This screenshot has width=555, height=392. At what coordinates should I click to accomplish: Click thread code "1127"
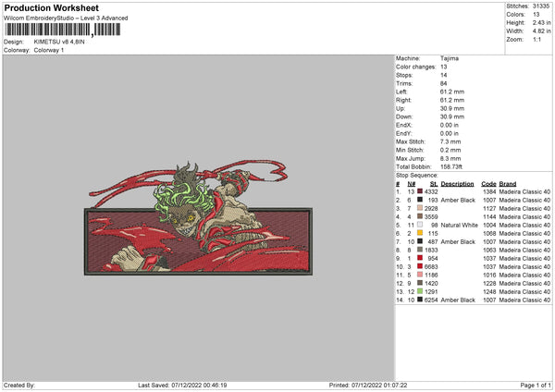pos(489,208)
